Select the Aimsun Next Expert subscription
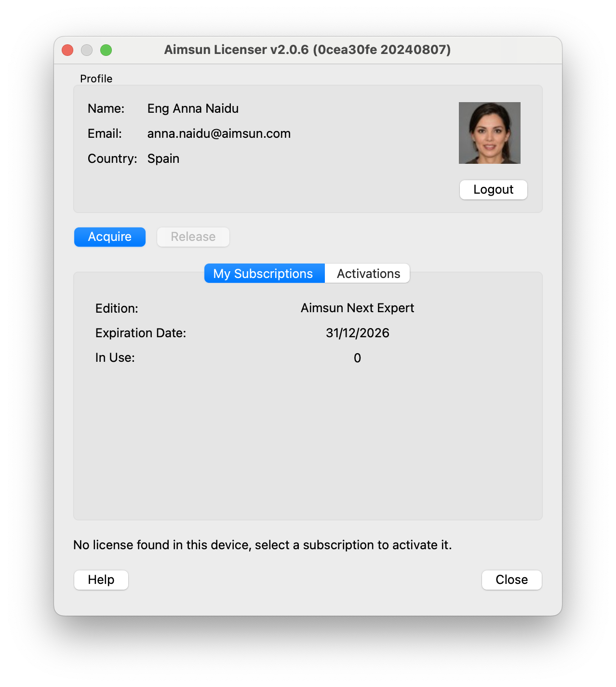Image resolution: width=616 pixels, height=687 pixels. [x=357, y=307]
